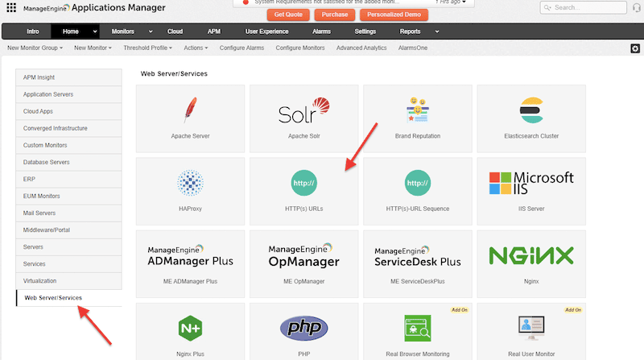This screenshot has width=644, height=360.
Task: Select APM Insight in the sidebar
Action: (68, 77)
